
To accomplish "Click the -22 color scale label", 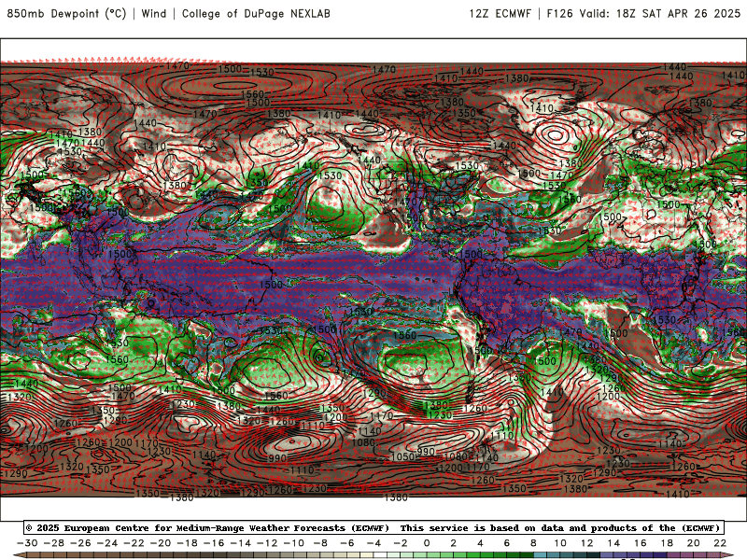I will (134, 543).
